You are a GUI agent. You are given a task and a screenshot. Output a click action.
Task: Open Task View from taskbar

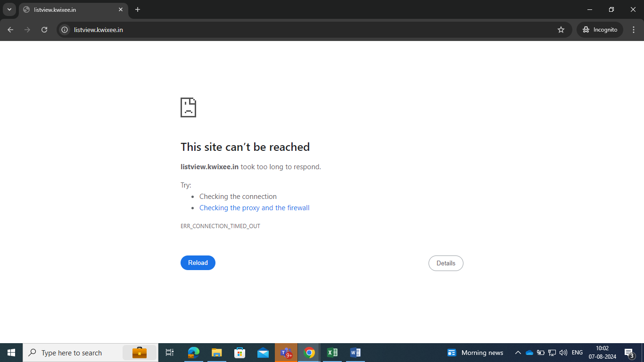click(x=170, y=353)
